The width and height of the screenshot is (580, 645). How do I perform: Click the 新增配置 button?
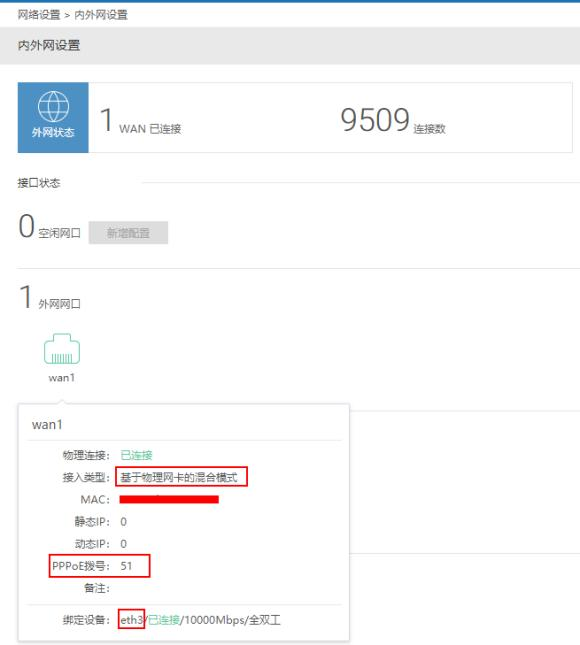(128, 233)
